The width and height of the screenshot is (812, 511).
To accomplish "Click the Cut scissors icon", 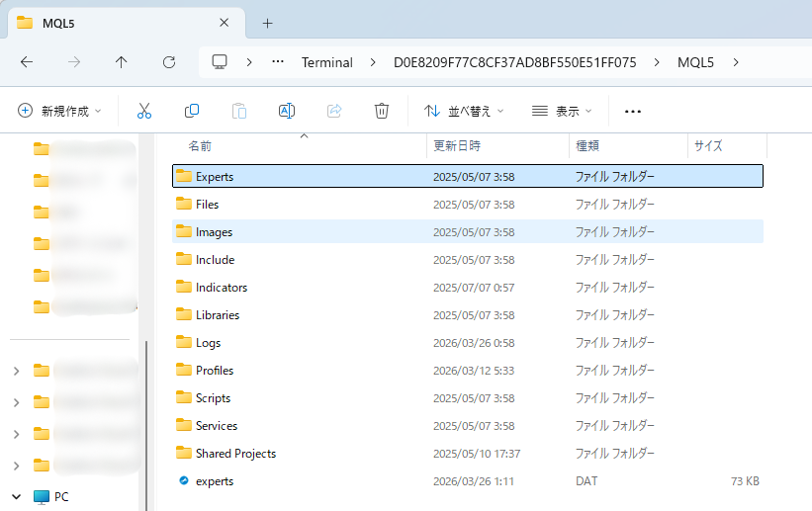I will point(144,111).
